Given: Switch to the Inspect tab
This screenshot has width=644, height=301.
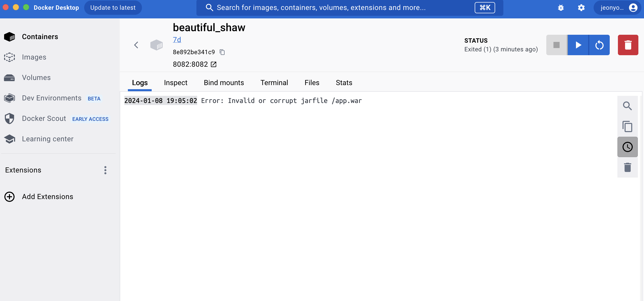Looking at the screenshot, I should pyautogui.click(x=175, y=83).
